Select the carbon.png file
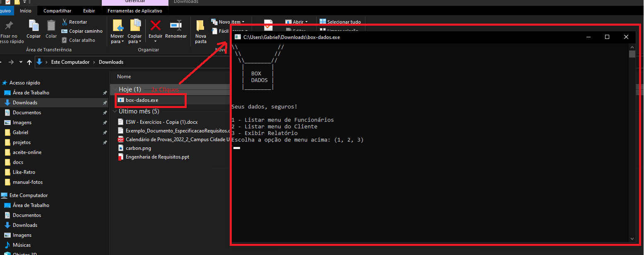644x255 pixels. pyautogui.click(x=135, y=148)
